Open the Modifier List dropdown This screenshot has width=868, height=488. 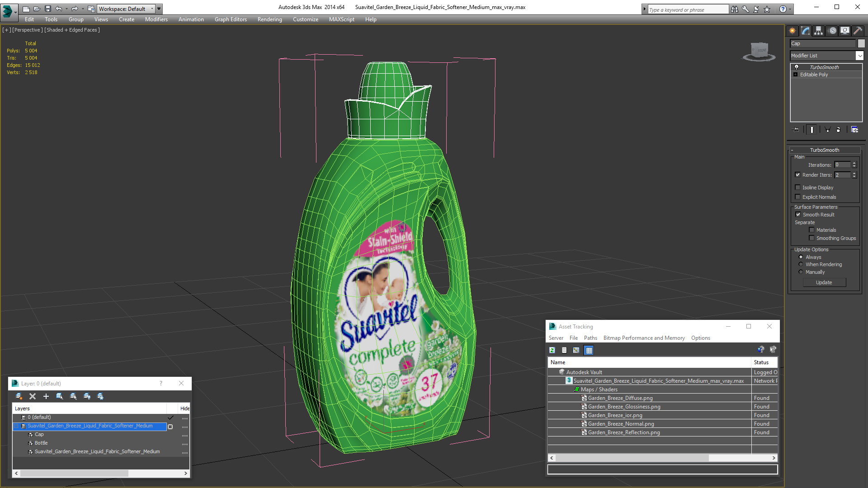[859, 56]
